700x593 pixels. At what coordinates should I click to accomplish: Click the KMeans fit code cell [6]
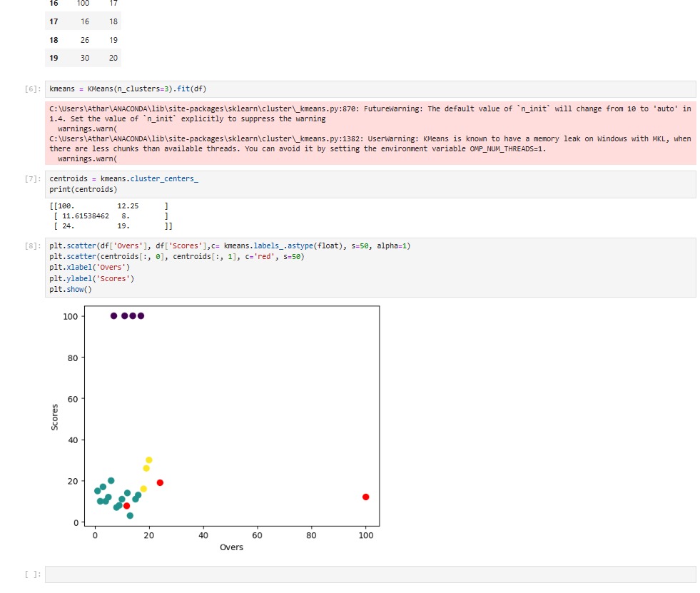coord(370,89)
